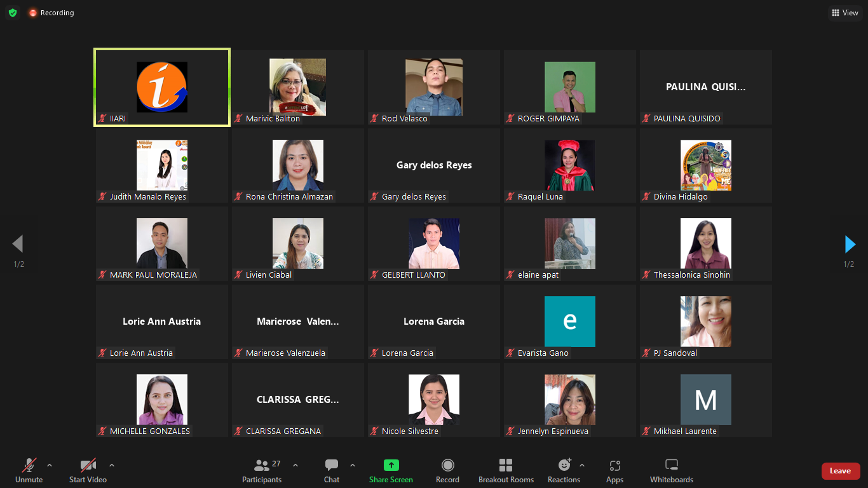This screenshot has width=868, height=488.
Task: Click the Recording status indicator
Action: pos(51,13)
